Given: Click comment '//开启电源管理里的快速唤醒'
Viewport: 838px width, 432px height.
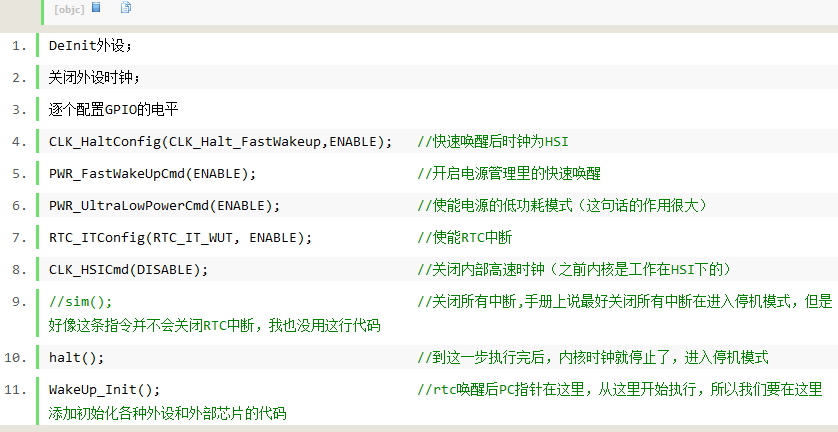Looking at the screenshot, I should (x=509, y=174).
